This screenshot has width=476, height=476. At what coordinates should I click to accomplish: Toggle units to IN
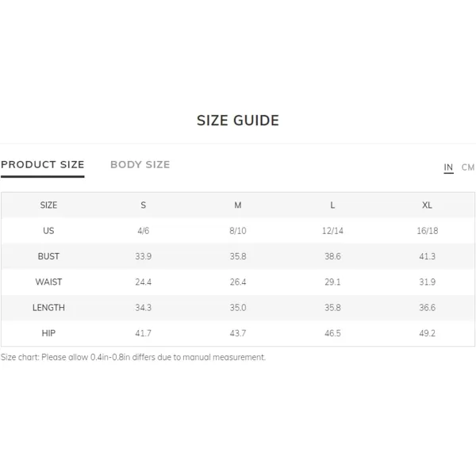(448, 167)
